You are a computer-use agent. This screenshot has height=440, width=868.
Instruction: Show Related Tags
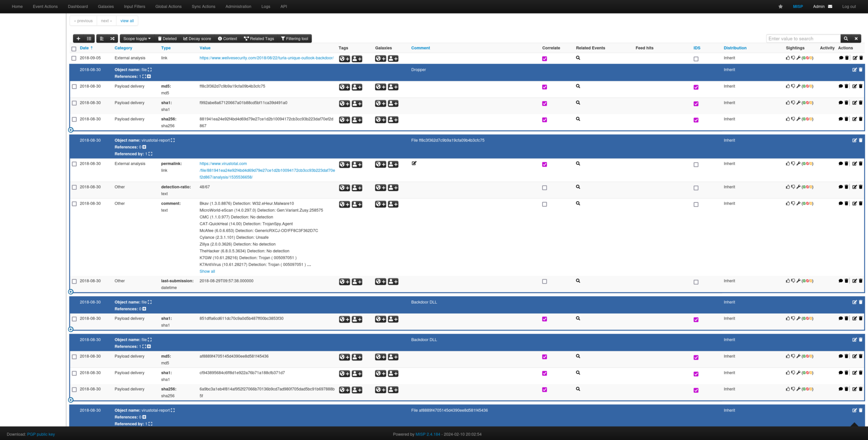tap(259, 39)
